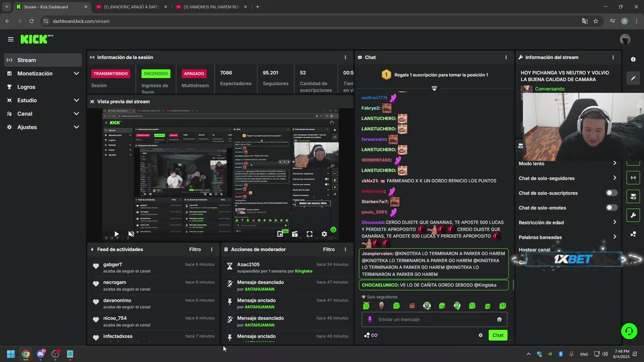Image resolution: width=644 pixels, height=362 pixels.
Task: Unmute the stream preview audio
Action: click(x=131, y=234)
